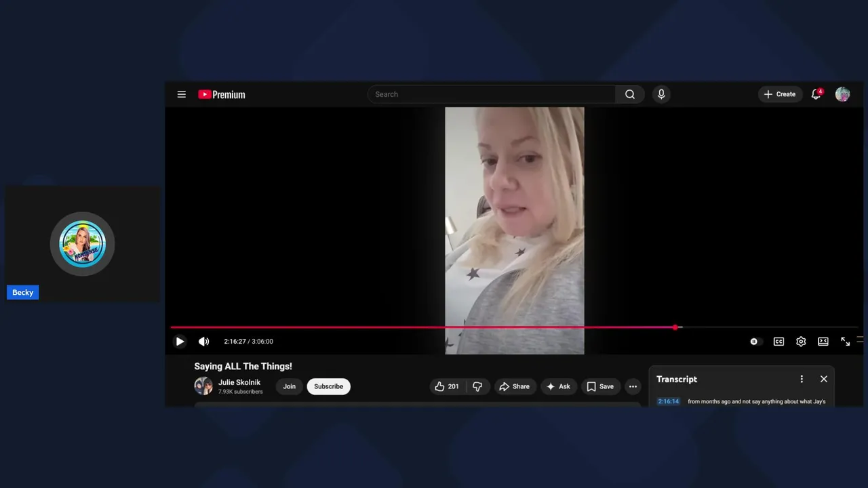The height and width of the screenshot is (488, 868).
Task: Open the account avatar menu
Action: (x=842, y=94)
